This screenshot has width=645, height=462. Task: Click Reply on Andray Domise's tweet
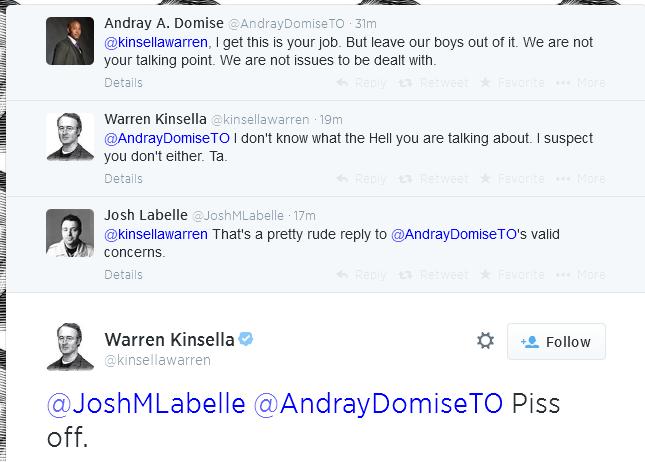point(362,83)
